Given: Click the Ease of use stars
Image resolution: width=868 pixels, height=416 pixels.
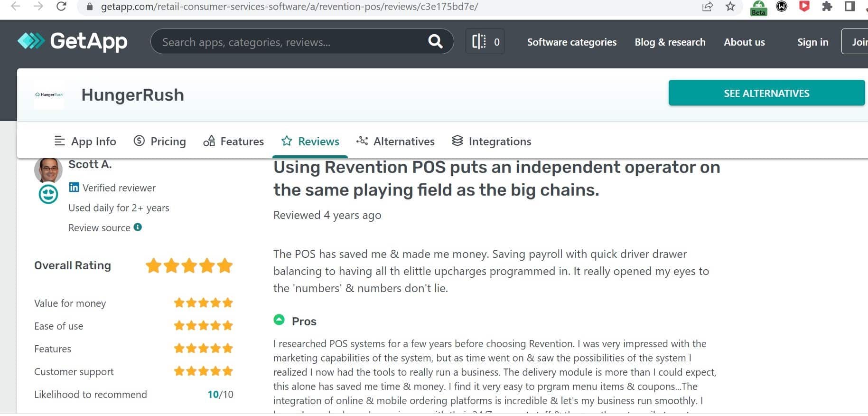Looking at the screenshot, I should click(203, 325).
